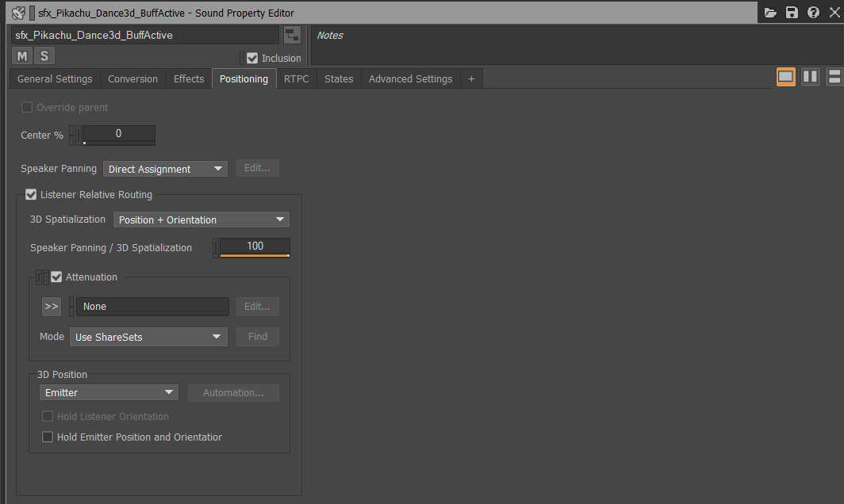Click the Wwise logo in the title bar
Image resolution: width=844 pixels, height=504 pixels.
coord(18,13)
